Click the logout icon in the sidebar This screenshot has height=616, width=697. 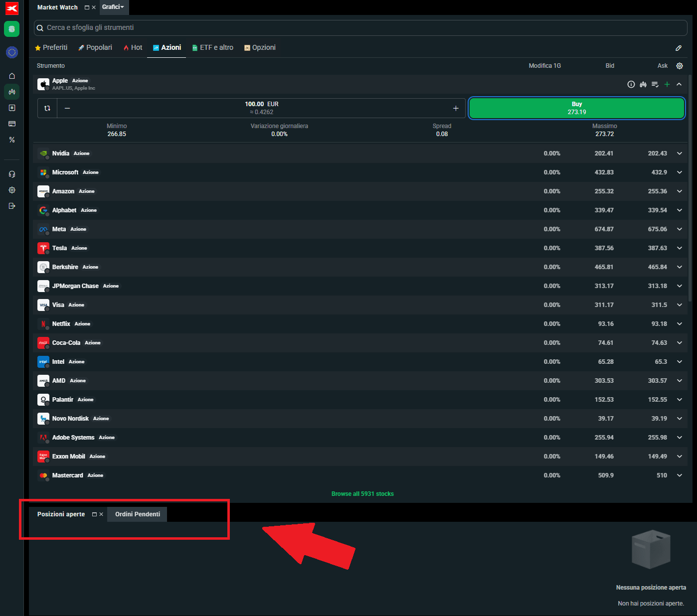pyautogui.click(x=12, y=206)
